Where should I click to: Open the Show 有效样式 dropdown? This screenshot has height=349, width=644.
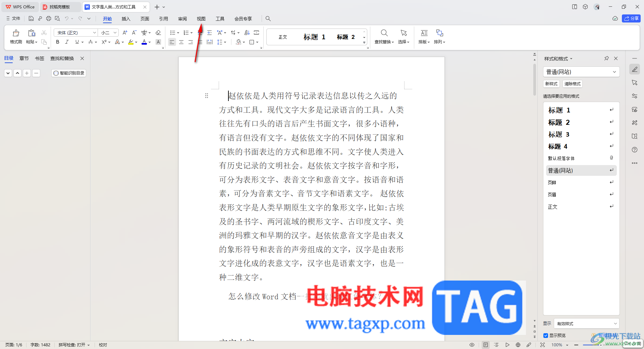pyautogui.click(x=587, y=323)
